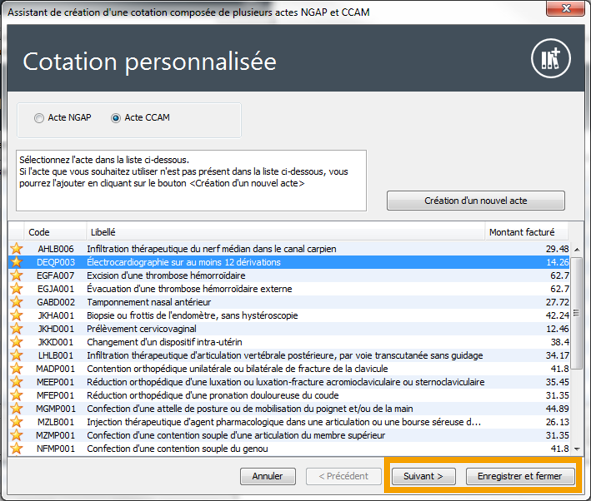Click the star next to GABD002
The height and width of the screenshot is (501, 591).
click(17, 302)
